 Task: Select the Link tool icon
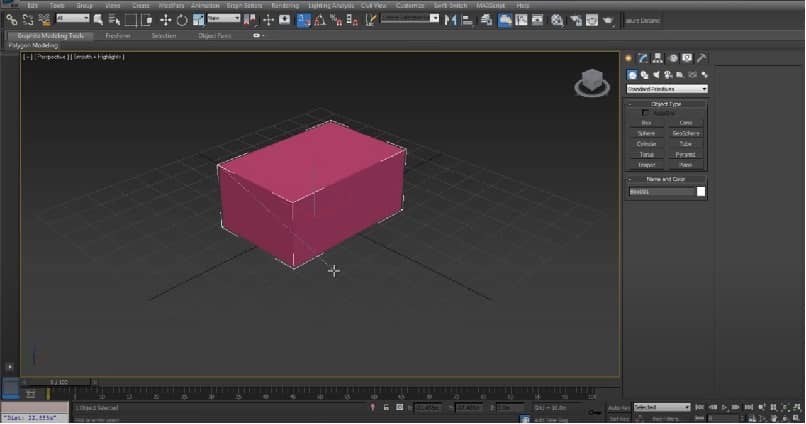[11, 20]
